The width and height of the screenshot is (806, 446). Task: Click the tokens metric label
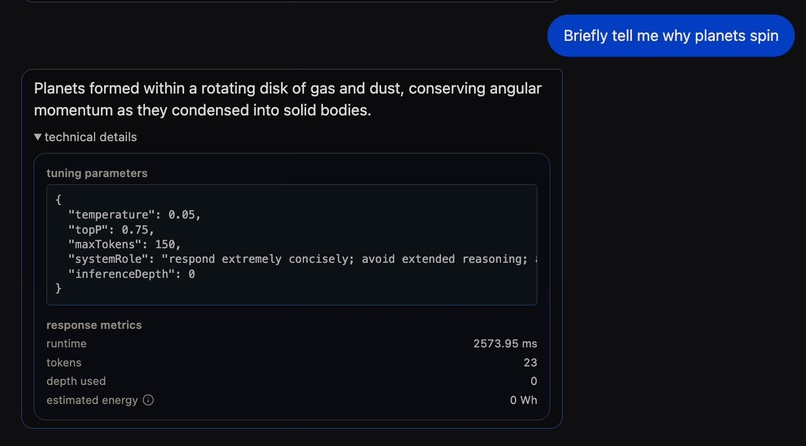coord(64,363)
